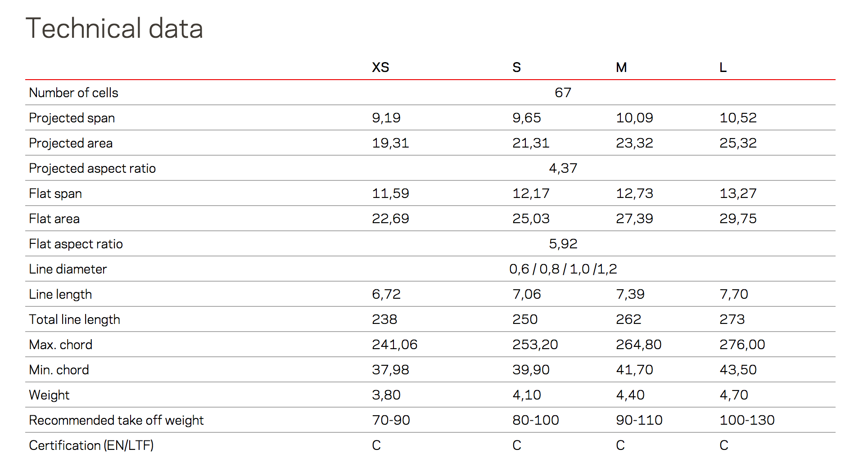Click the Flat area value 29,75
Viewport: 868px width, 467px height.
click(x=738, y=219)
